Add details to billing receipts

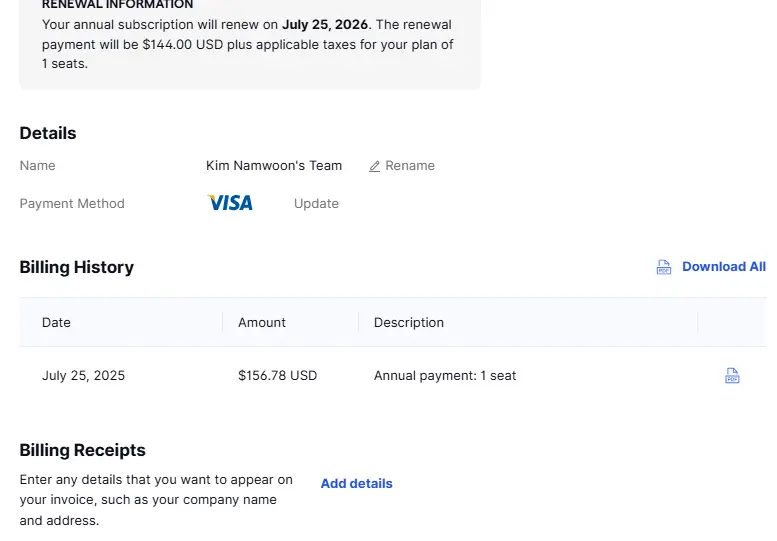tap(356, 484)
